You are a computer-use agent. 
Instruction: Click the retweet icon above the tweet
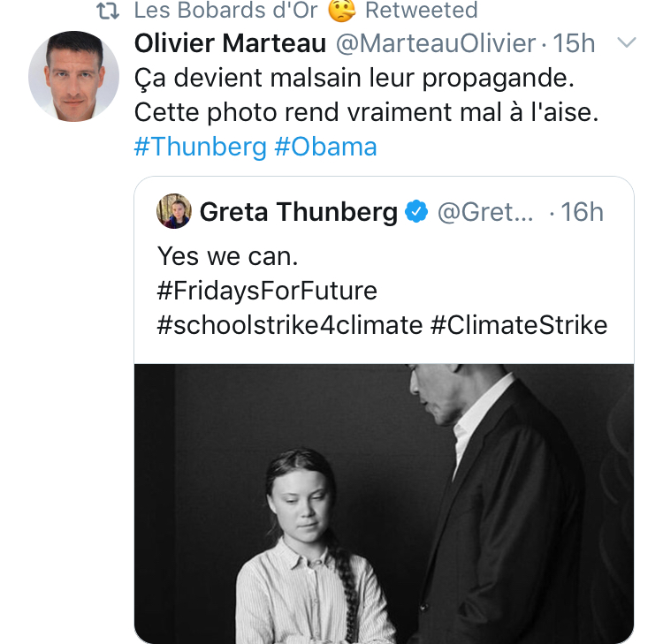coord(109,11)
